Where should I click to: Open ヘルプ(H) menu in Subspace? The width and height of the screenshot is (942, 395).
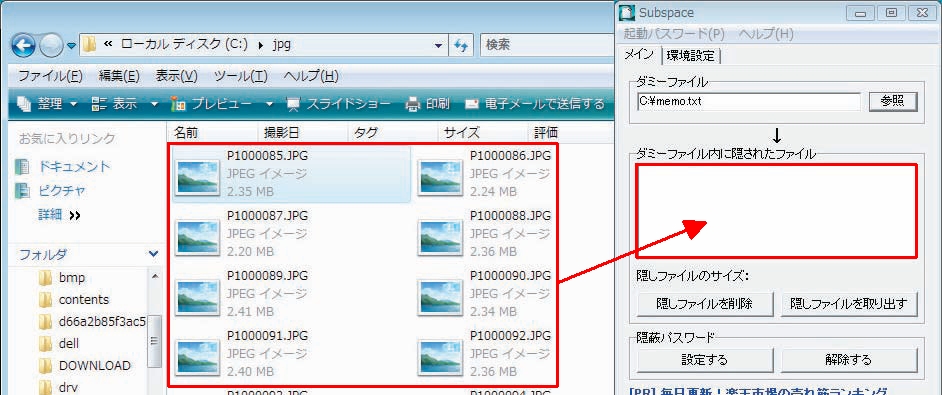765,34
